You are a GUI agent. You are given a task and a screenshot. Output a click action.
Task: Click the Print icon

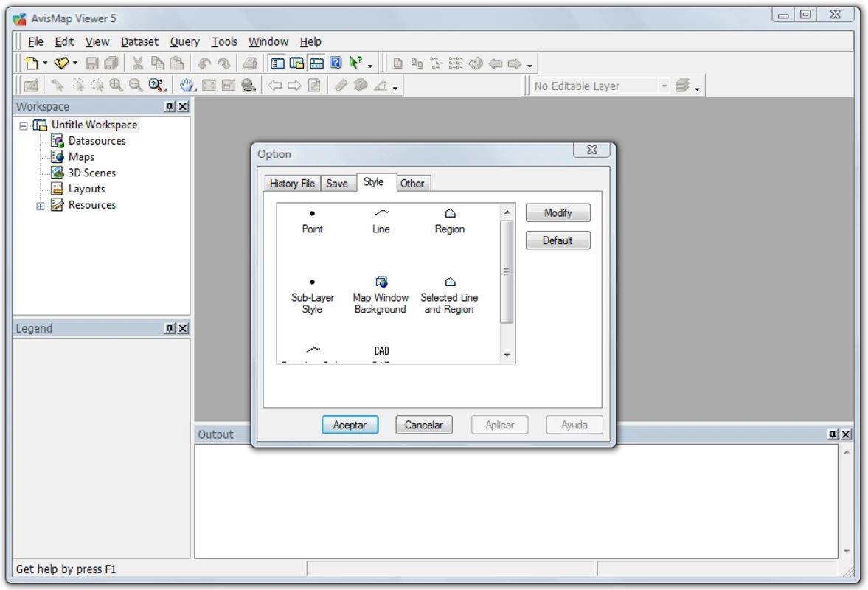click(250, 63)
